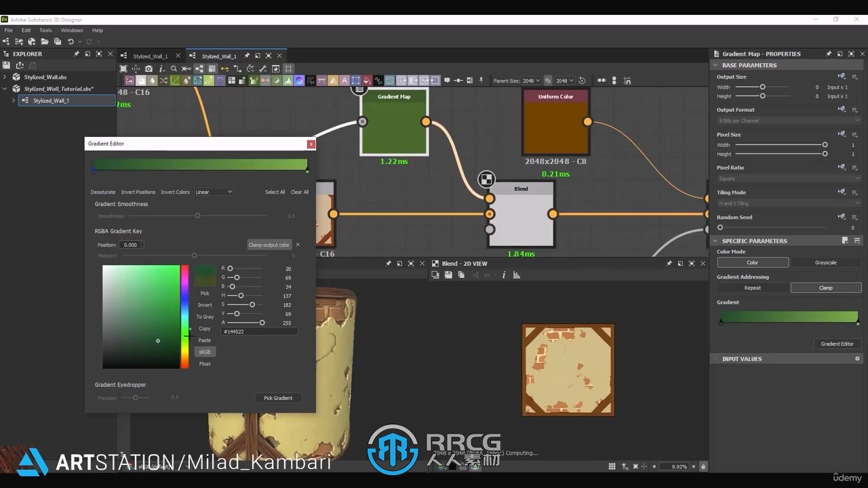Image resolution: width=868 pixels, height=488 pixels.
Task: Click the undo arrow in main toolbar
Action: pyautogui.click(x=71, y=41)
